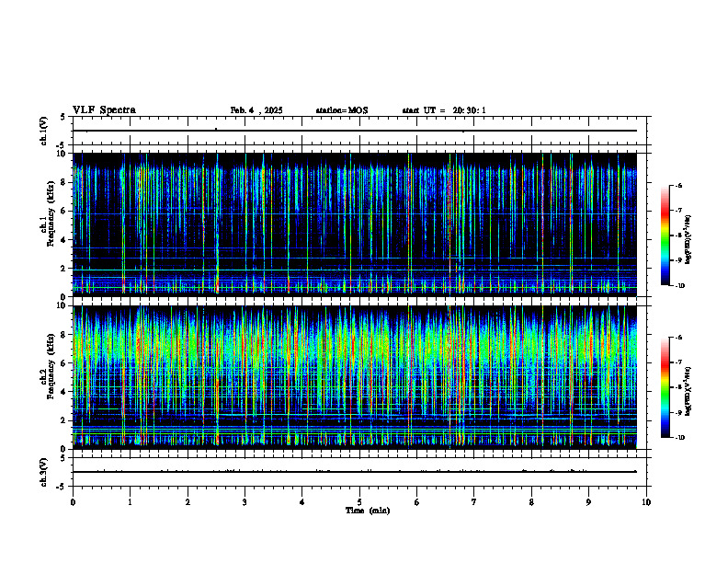Click the "start UT = 20:30:1" header text

444,110
